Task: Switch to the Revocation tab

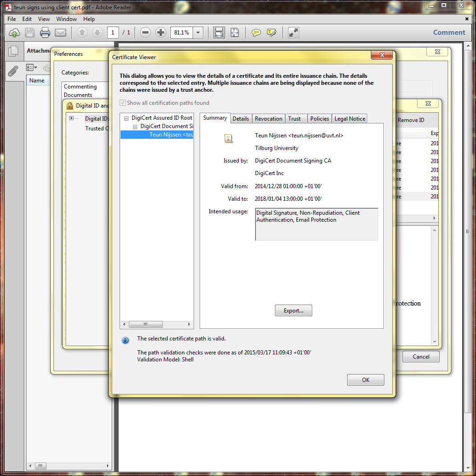Action: [x=268, y=119]
